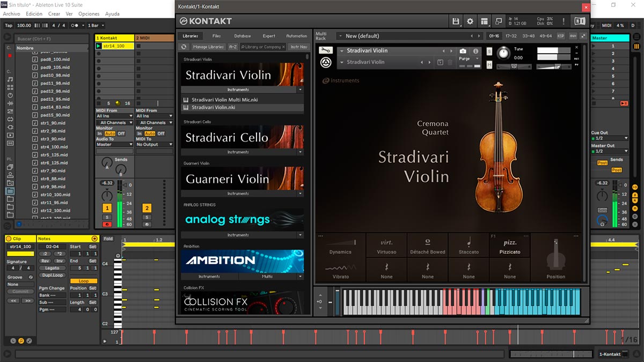Expand the Stradivari Cello Instruments dropdown
The image size is (644, 362).
[300, 152]
